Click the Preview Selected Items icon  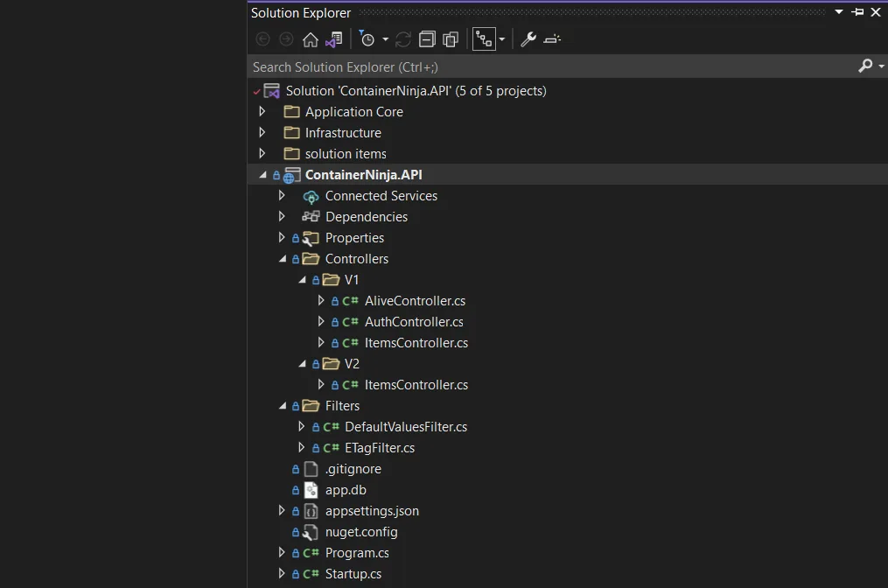552,39
